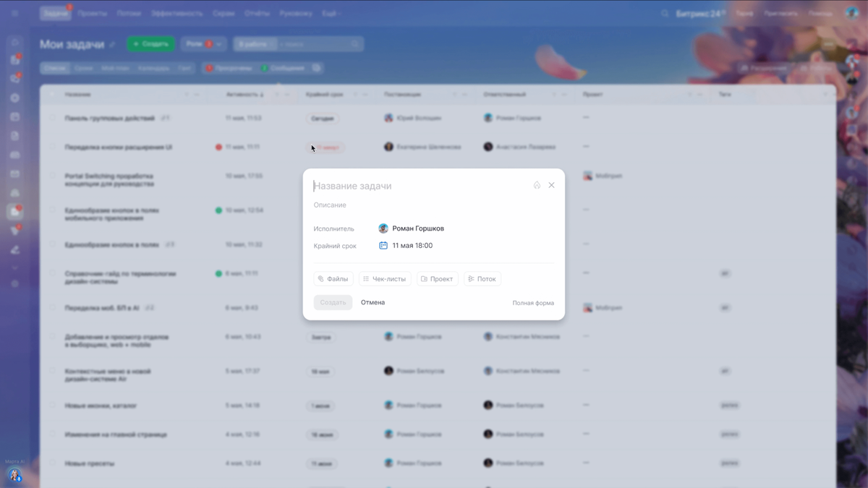This screenshot has width=868, height=488.
Task: Switch to the Гант view tab
Action: [x=184, y=67]
